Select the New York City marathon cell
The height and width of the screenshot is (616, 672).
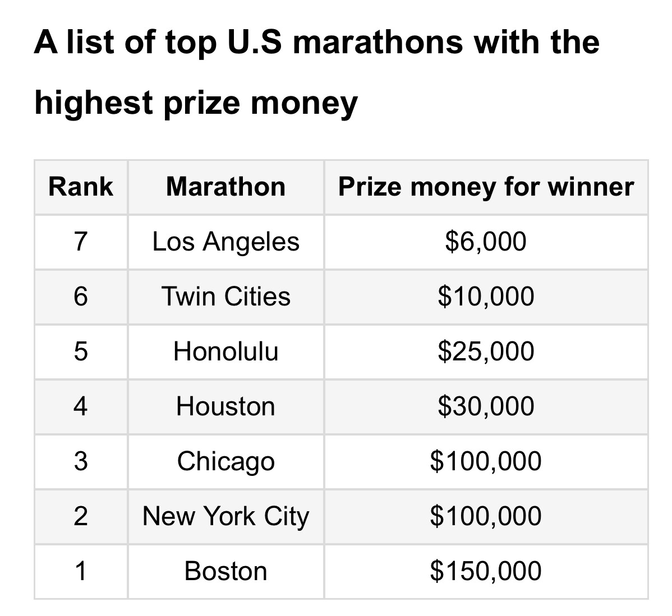coord(225,516)
